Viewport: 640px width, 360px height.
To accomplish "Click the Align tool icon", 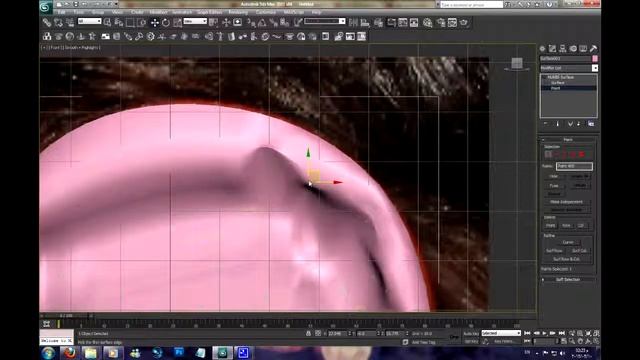I will (365, 22).
